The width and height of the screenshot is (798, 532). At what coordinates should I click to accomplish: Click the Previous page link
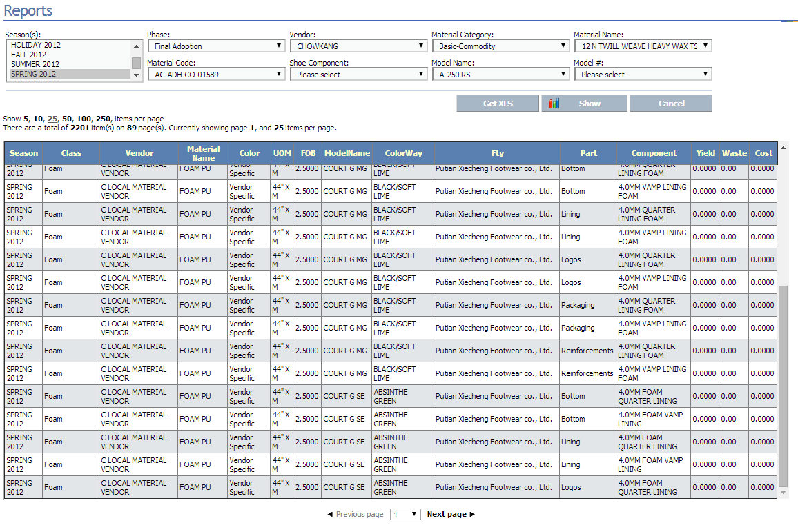359,514
